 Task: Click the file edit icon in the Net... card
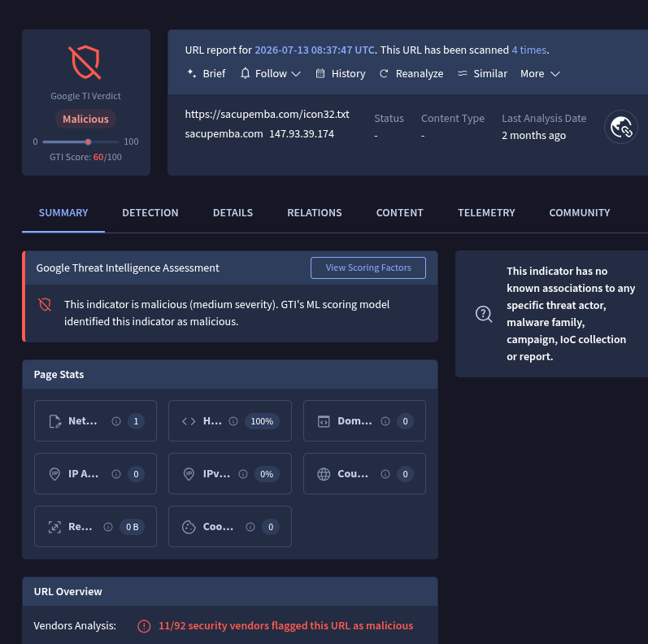pos(54,421)
